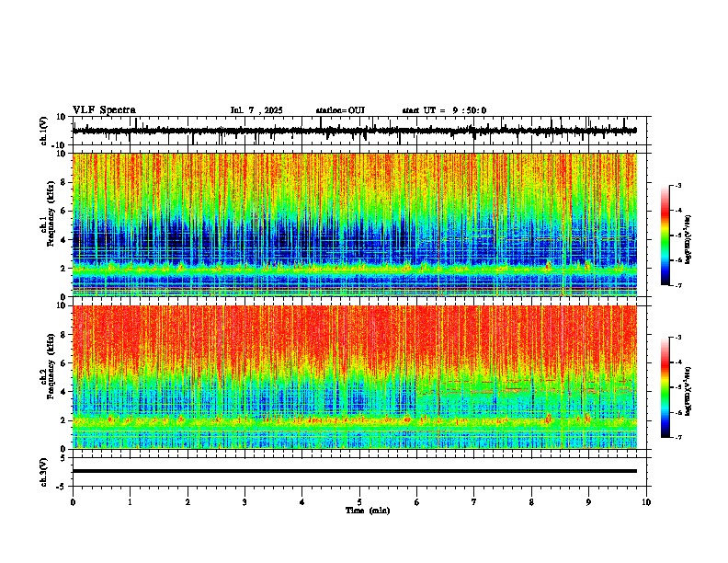Click the ch.2 frequency spectrogram plot
The height and width of the screenshot is (563, 728).
coord(354,377)
